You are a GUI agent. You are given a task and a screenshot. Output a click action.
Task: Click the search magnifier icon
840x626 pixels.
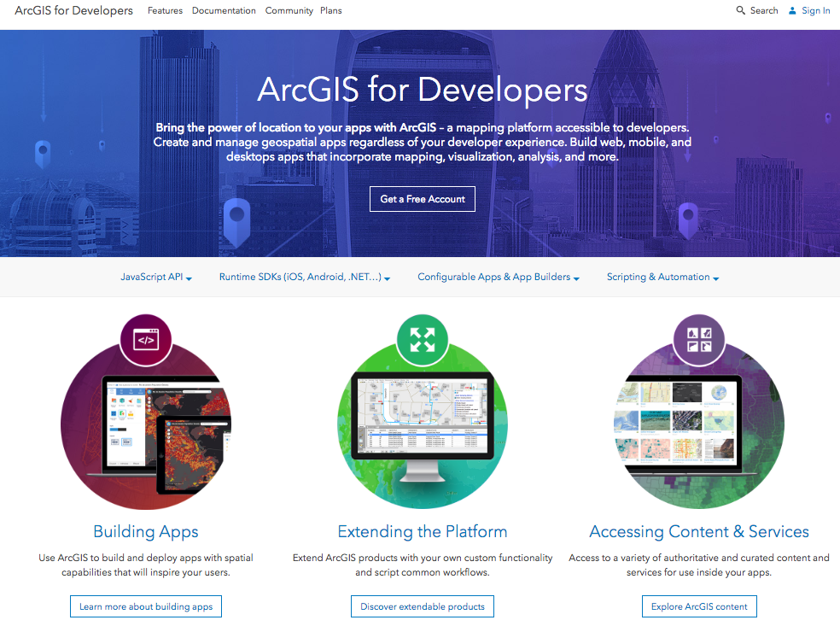[740, 10]
